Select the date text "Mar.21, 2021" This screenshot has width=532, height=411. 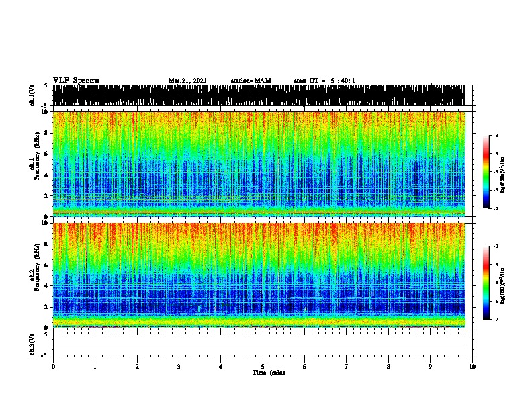click(187, 81)
